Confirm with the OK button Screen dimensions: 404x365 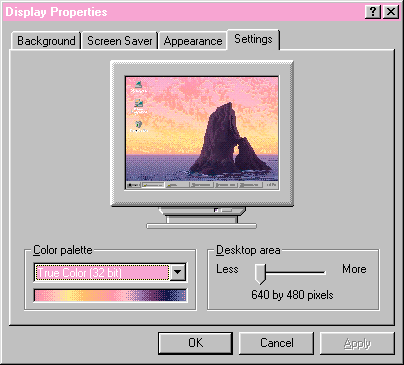[x=195, y=343]
